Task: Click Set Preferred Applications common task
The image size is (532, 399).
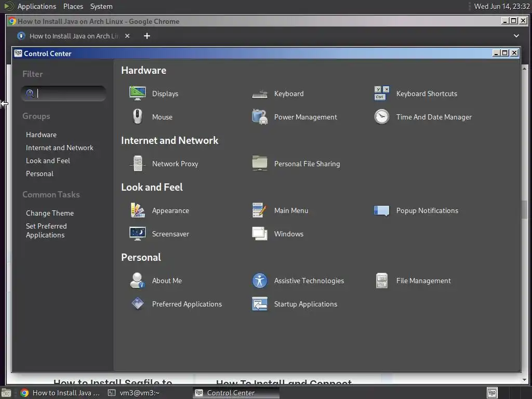Action: pyautogui.click(x=46, y=230)
